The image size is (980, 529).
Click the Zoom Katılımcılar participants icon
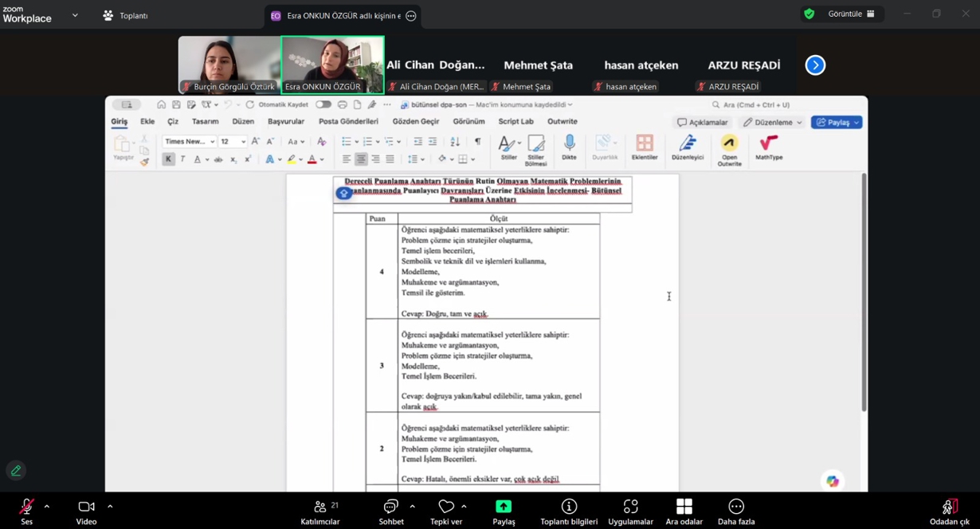pos(320,507)
